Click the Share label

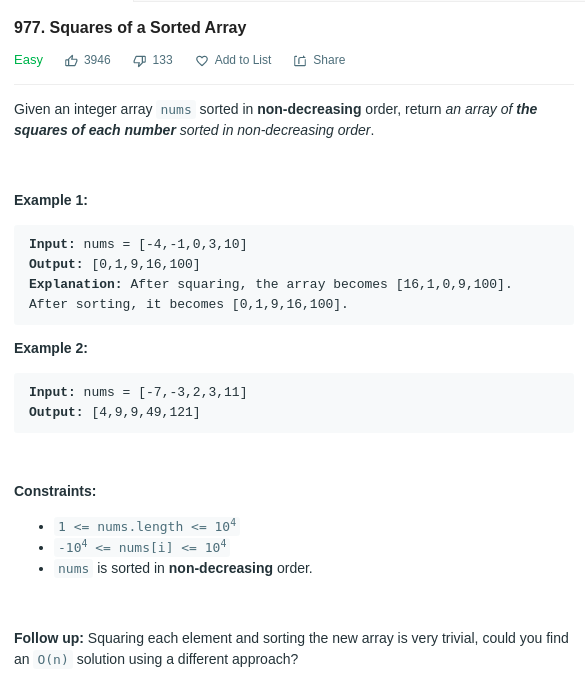click(329, 60)
